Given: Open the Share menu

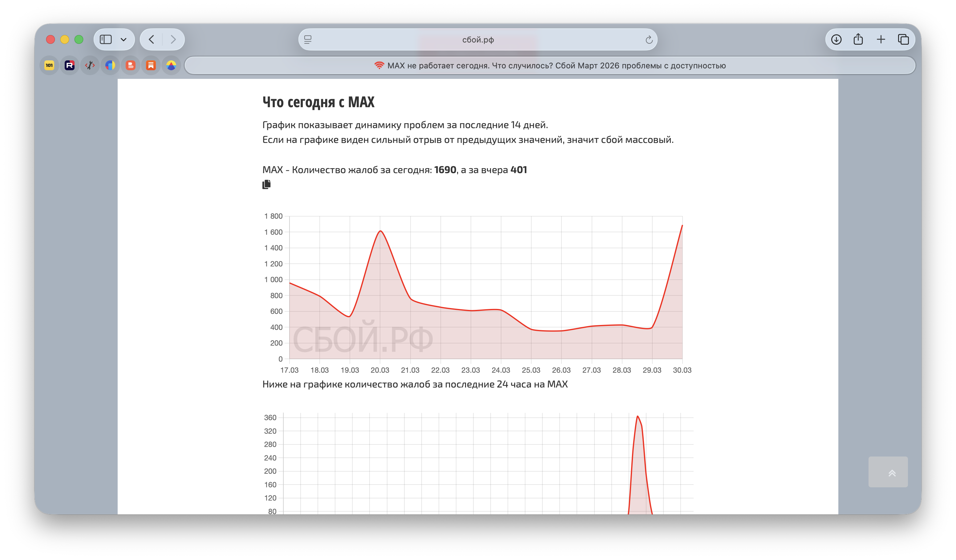Looking at the screenshot, I should click(x=858, y=39).
